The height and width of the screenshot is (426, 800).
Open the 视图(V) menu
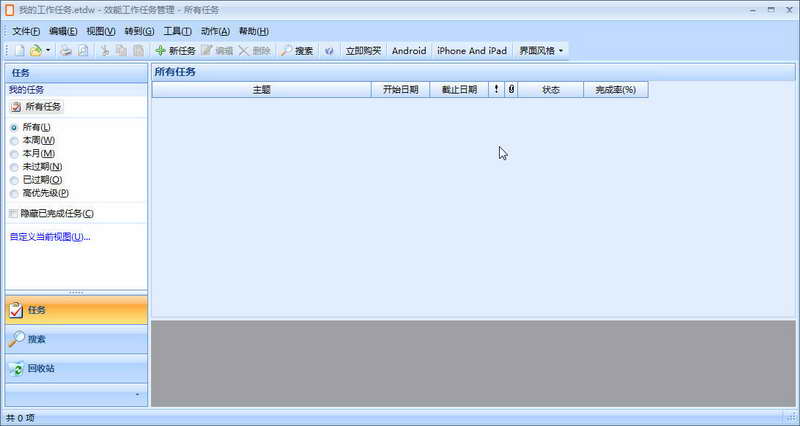(x=101, y=31)
